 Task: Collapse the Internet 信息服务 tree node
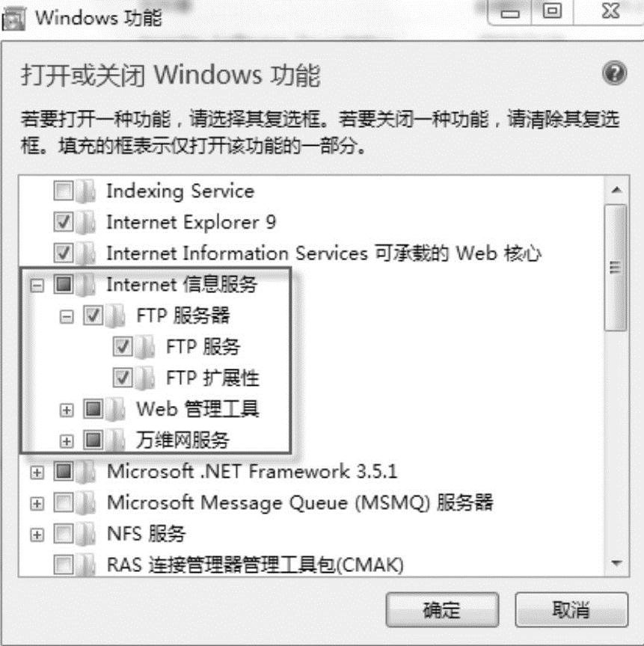pos(37,286)
